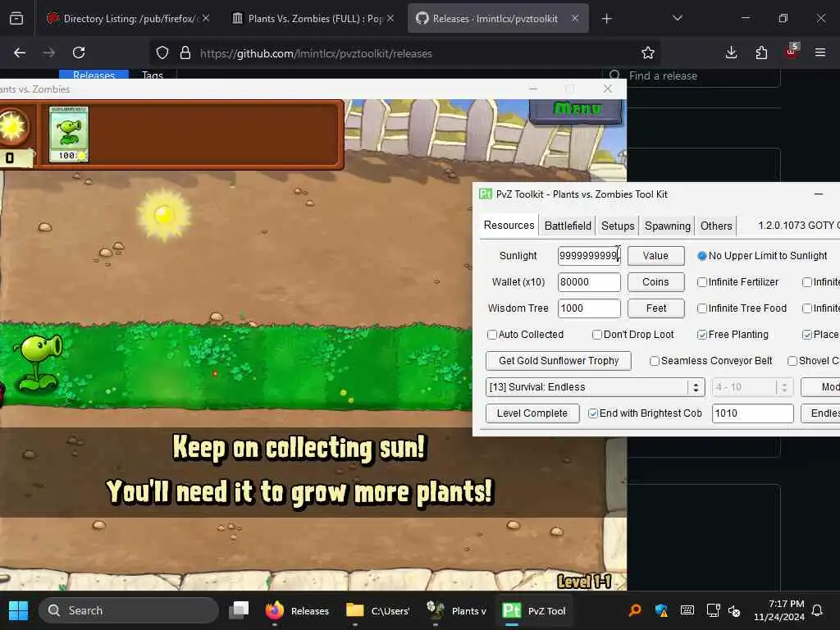840x630 pixels.
Task: Open tracking protection shield panel
Action: pos(162,53)
